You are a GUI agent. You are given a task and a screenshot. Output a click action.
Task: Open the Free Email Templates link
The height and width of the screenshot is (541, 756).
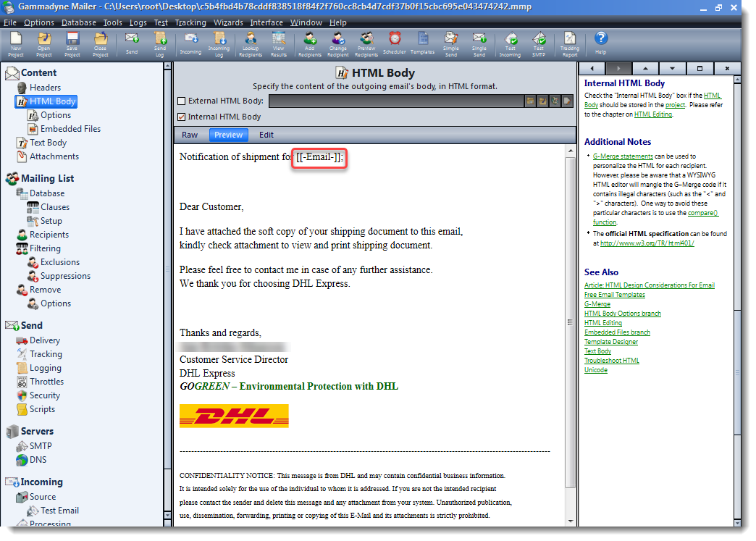pos(615,295)
